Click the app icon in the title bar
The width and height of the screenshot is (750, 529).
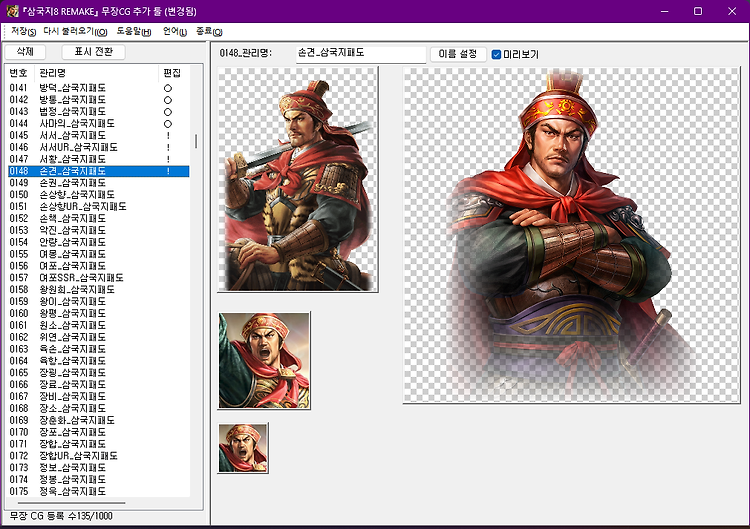(x=12, y=11)
